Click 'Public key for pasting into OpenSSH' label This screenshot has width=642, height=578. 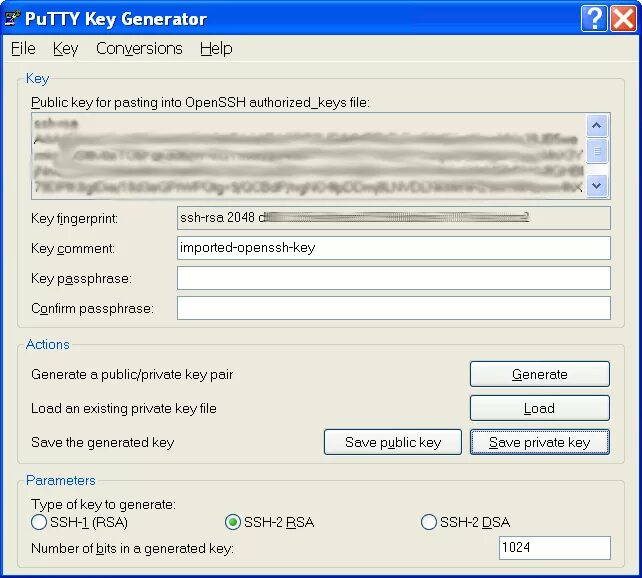click(200, 102)
